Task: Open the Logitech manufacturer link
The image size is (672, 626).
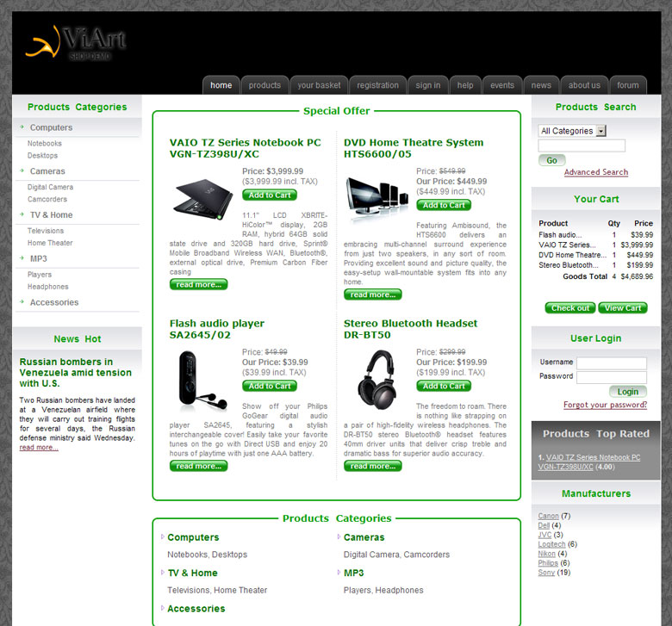Action: (551, 544)
